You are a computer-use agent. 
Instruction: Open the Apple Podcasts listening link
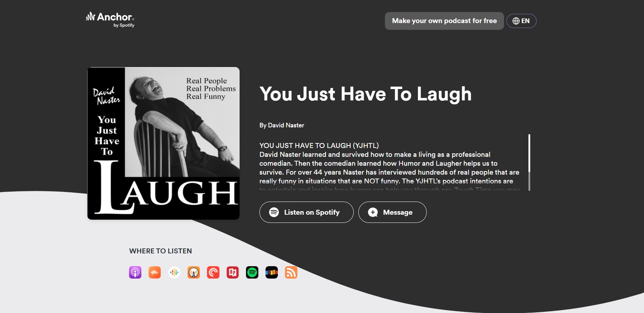tap(135, 273)
